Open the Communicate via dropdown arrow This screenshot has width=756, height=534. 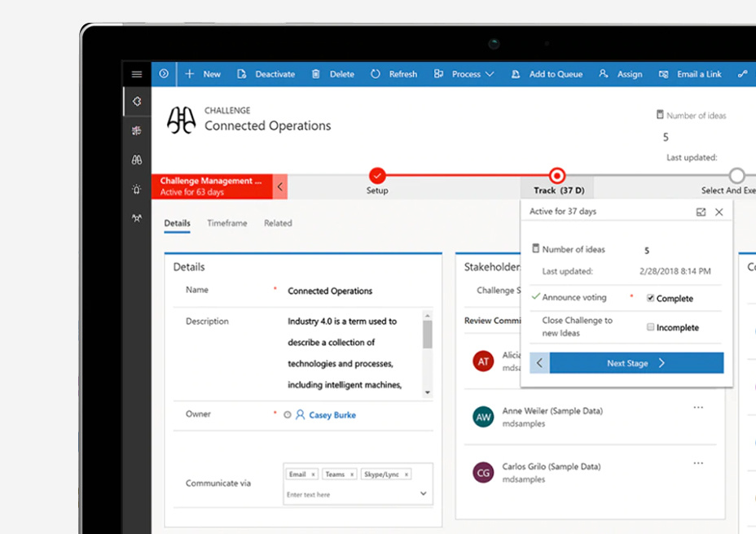[423, 494]
